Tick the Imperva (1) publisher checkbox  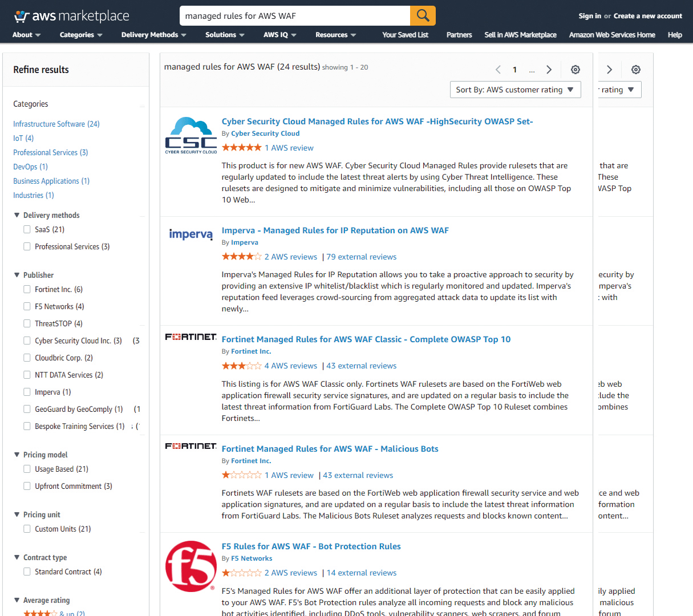coord(27,392)
